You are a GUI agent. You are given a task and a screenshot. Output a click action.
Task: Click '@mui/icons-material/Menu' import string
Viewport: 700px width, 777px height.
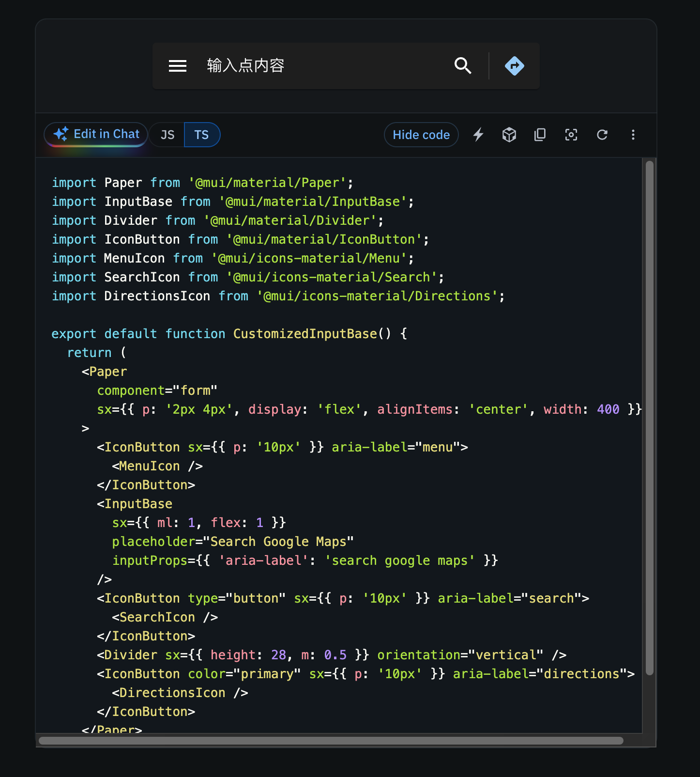tap(309, 258)
